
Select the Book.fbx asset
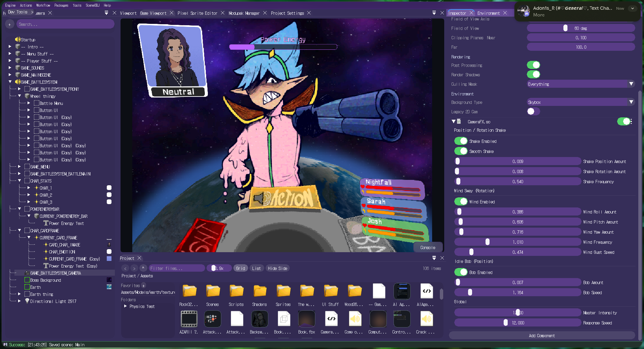point(307,322)
